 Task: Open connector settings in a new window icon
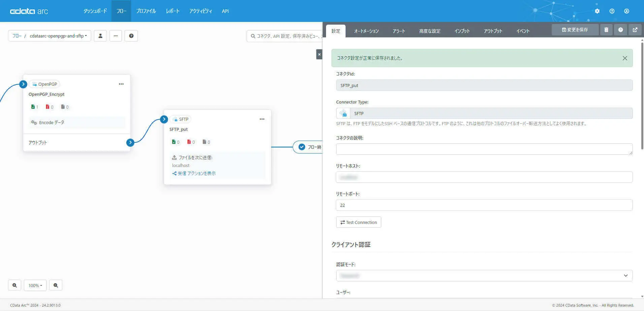pyautogui.click(x=635, y=30)
